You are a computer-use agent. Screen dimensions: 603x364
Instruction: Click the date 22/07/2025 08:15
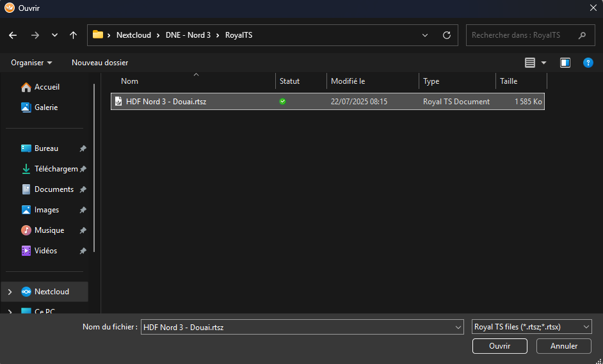pos(359,102)
